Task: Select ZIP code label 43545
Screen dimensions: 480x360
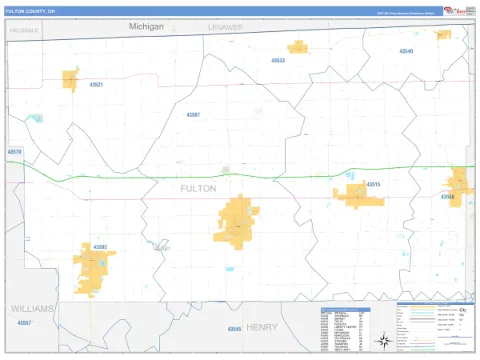Action: 234,329
